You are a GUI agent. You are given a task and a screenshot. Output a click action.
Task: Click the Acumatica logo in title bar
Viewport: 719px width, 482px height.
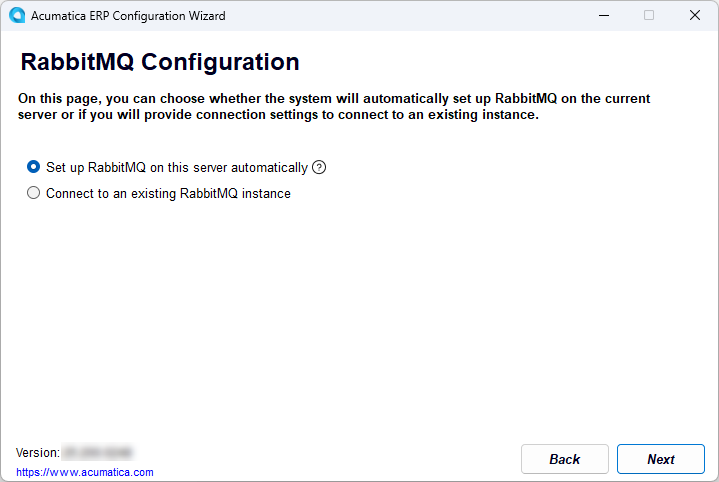pyautogui.click(x=17, y=15)
